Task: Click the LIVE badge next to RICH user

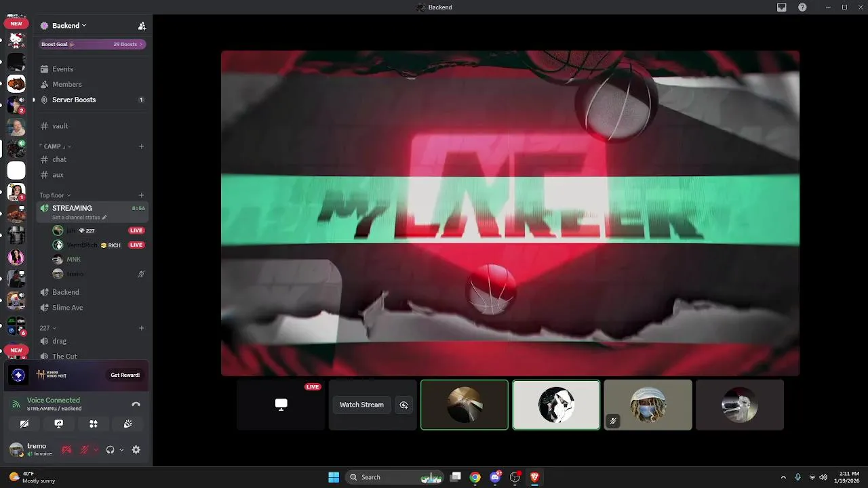Action: click(x=136, y=245)
